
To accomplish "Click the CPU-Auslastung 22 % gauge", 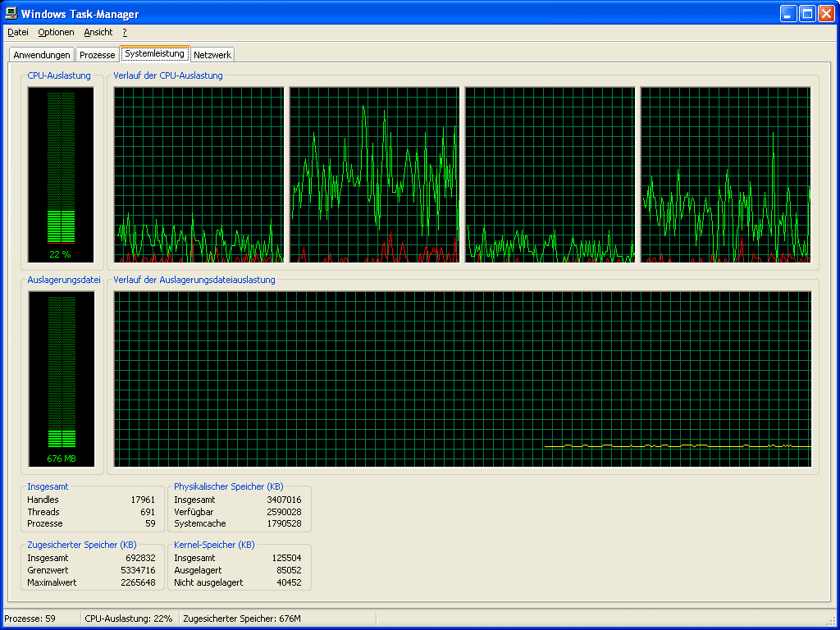I will point(61,175).
